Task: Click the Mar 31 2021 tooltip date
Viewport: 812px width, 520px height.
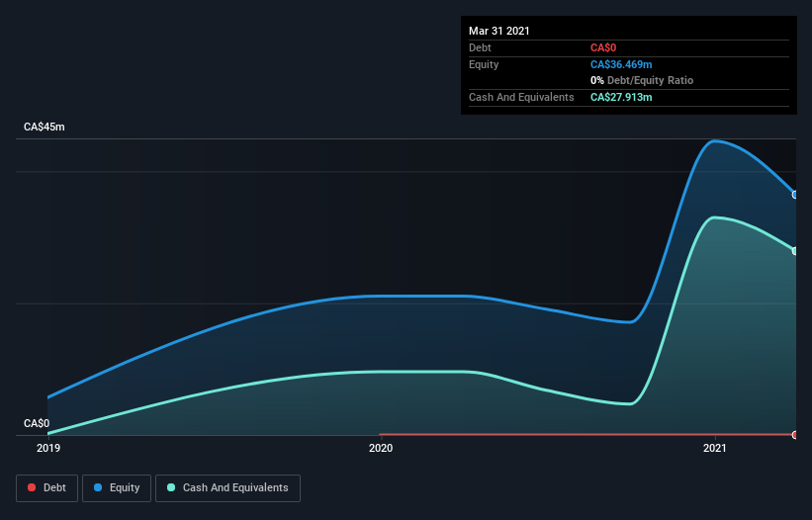Action: click(499, 31)
